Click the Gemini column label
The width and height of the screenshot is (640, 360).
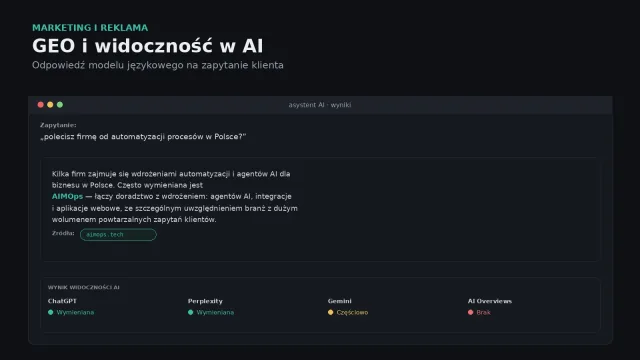(340, 301)
